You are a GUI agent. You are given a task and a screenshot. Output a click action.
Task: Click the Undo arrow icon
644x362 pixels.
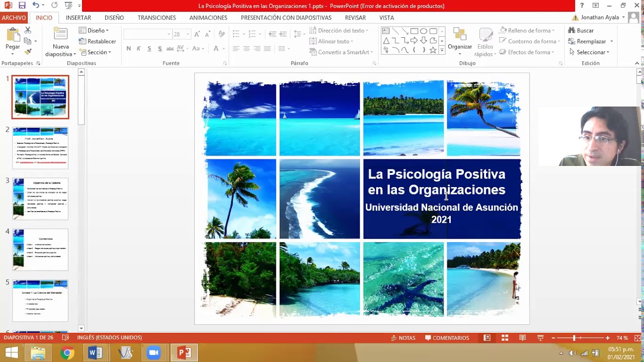click(x=36, y=6)
